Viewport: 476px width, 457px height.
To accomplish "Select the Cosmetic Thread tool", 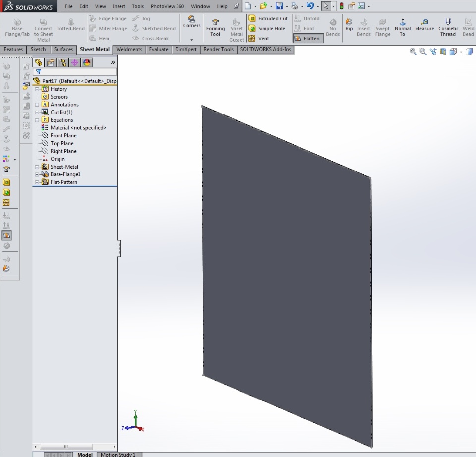I will 448,27.
